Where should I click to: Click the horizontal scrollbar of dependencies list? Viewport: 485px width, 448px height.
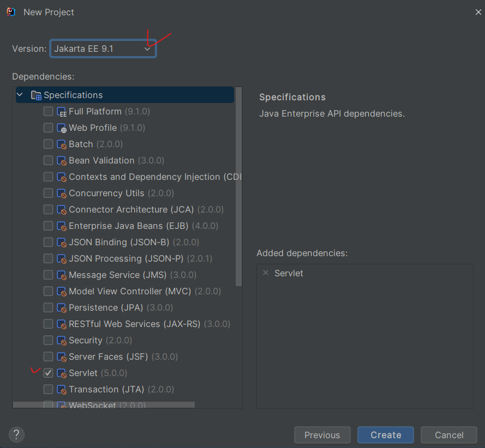point(104,404)
